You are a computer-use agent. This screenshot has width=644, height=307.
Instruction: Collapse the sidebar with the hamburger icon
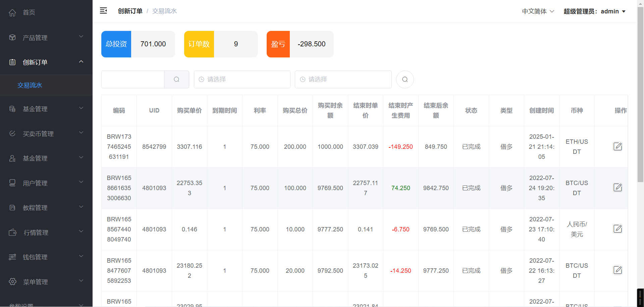pos(103,11)
